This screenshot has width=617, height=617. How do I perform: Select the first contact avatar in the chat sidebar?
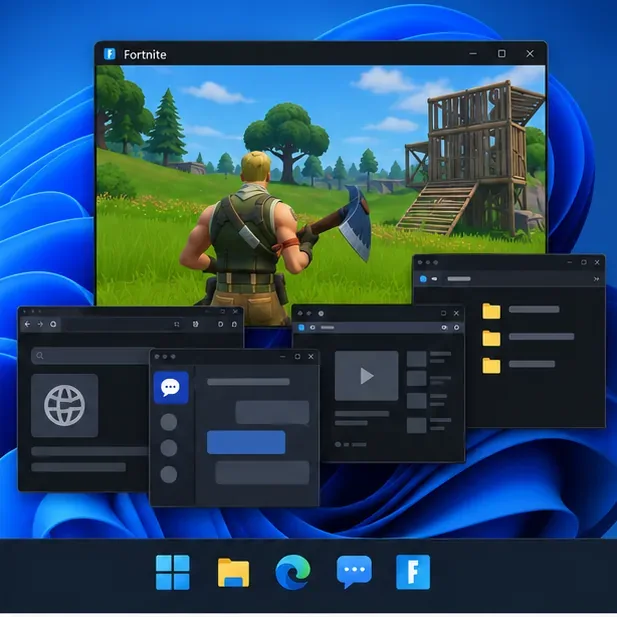click(169, 422)
